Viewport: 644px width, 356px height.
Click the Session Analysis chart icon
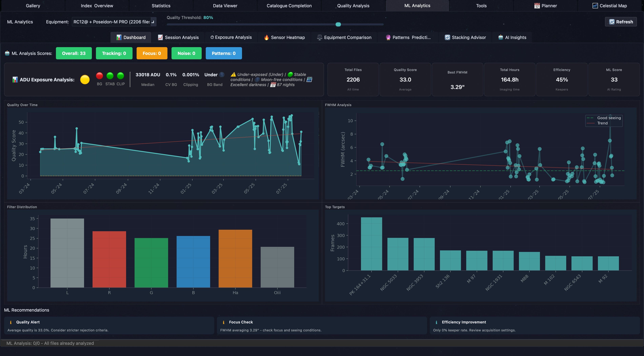coord(160,37)
